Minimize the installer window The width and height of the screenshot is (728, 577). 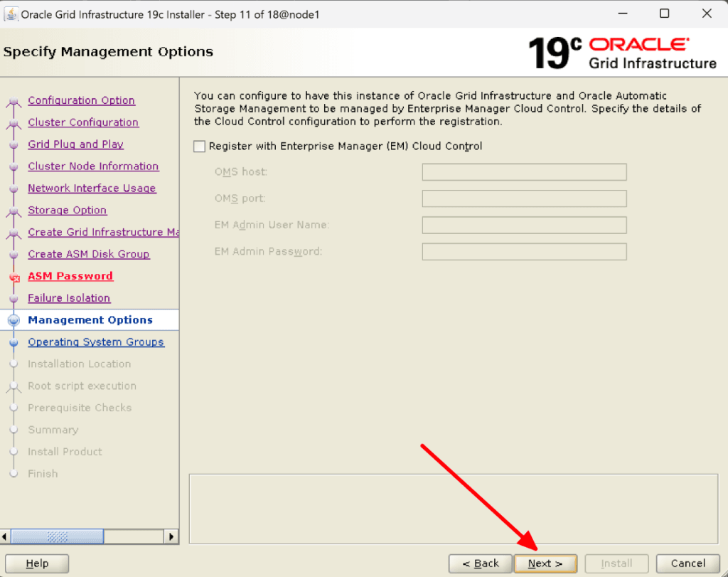tap(623, 14)
